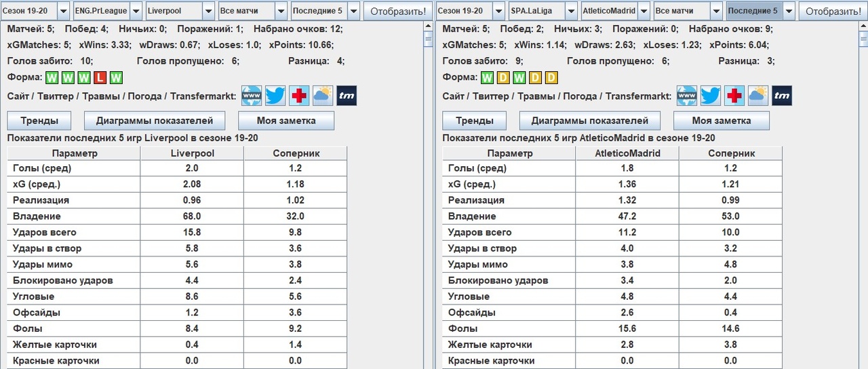This screenshot has width=868, height=369.
Task: Click last W badge in Liverpool form
Action: (x=117, y=77)
